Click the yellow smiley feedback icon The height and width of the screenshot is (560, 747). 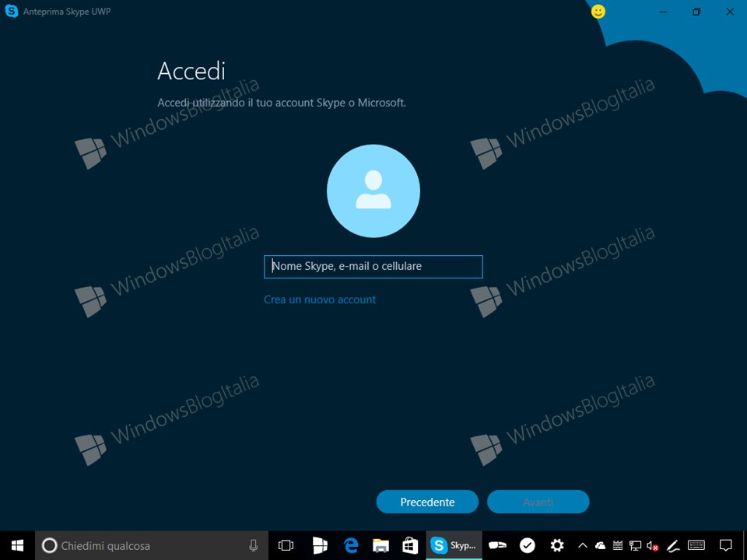(598, 12)
